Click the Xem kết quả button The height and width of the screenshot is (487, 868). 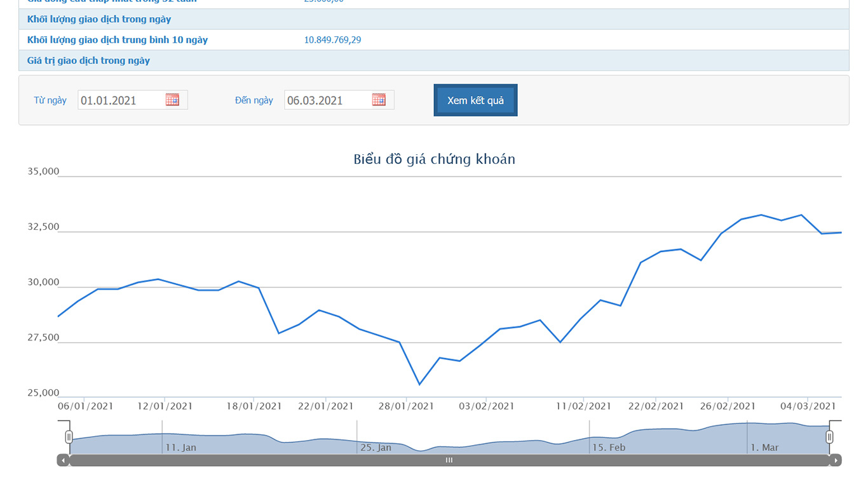475,100
